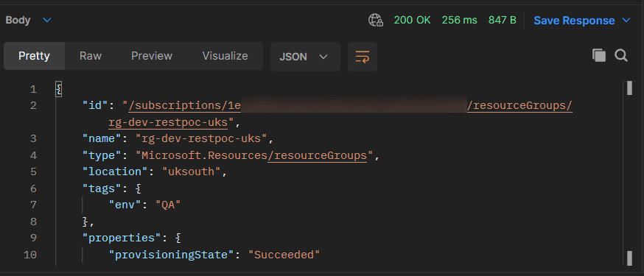Click the network globe lock icon
The width and height of the screenshot is (644, 276).
pyautogui.click(x=376, y=20)
